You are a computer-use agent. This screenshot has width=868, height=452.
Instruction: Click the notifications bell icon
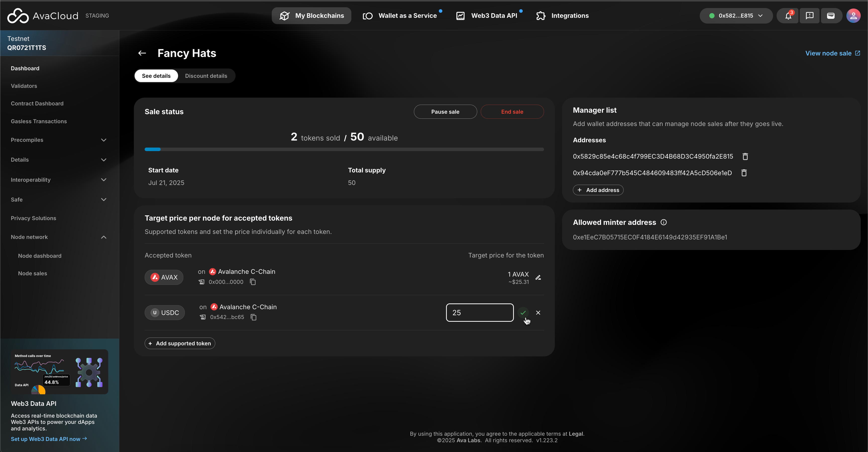click(x=788, y=16)
